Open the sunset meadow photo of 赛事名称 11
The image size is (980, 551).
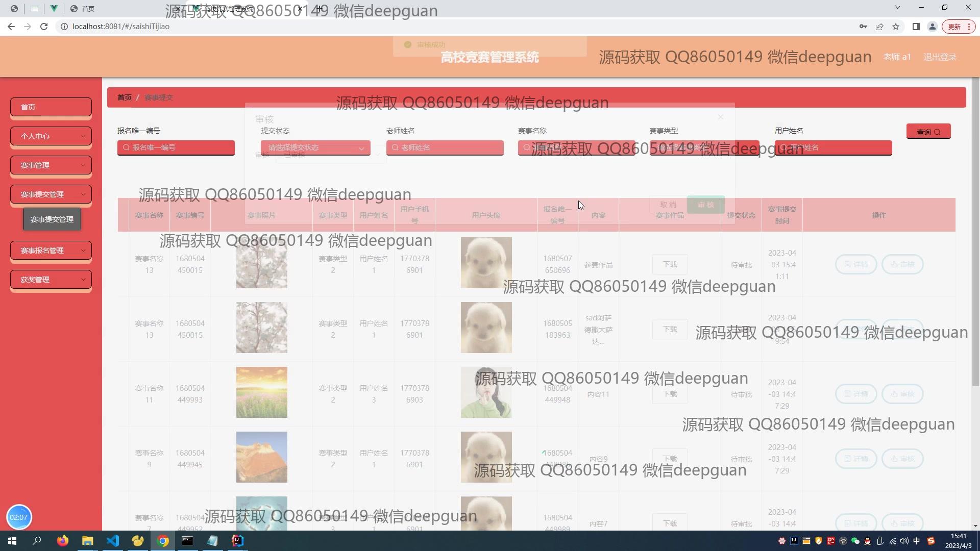tap(262, 392)
